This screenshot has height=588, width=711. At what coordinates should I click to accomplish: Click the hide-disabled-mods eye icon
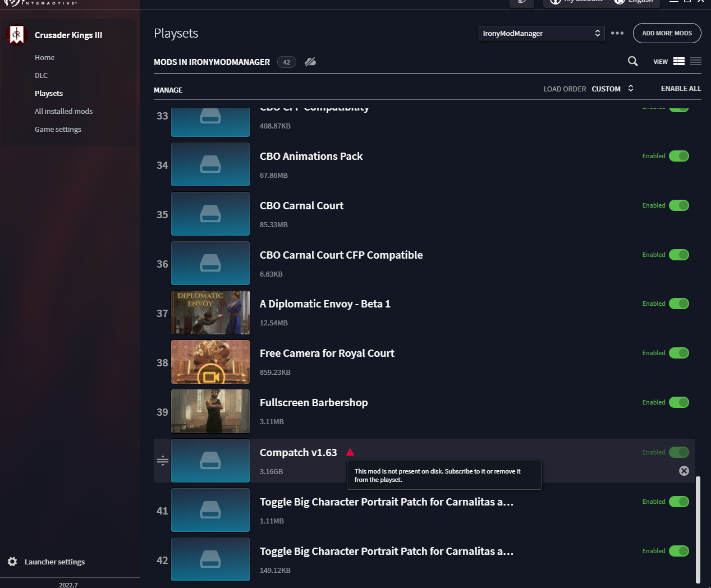click(x=310, y=62)
